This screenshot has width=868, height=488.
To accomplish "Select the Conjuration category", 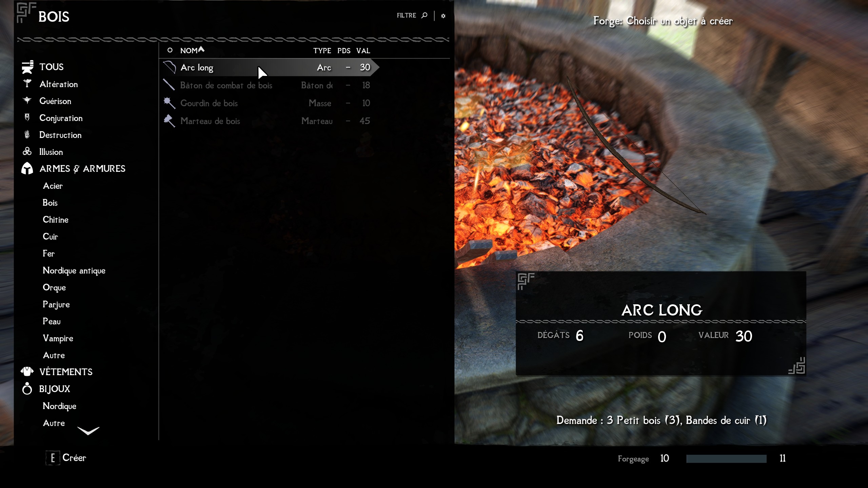I will click(61, 118).
